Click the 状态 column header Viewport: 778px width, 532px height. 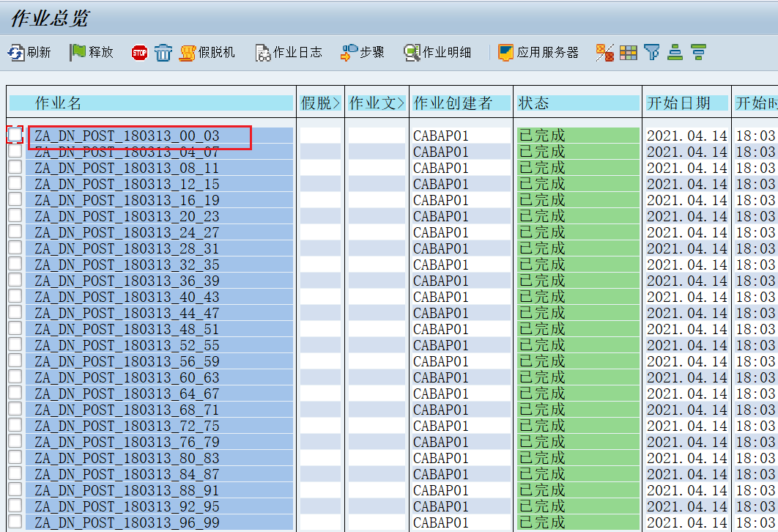578,103
